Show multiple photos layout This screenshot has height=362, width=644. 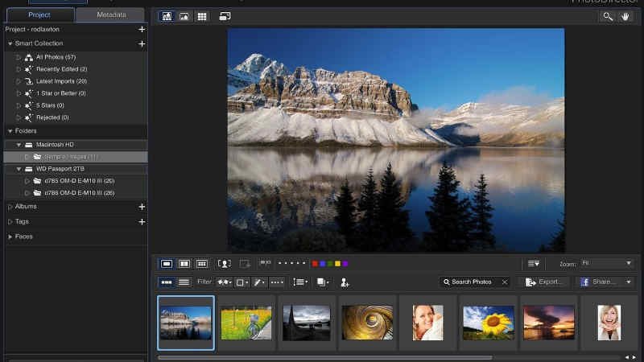pyautogui.click(x=202, y=264)
